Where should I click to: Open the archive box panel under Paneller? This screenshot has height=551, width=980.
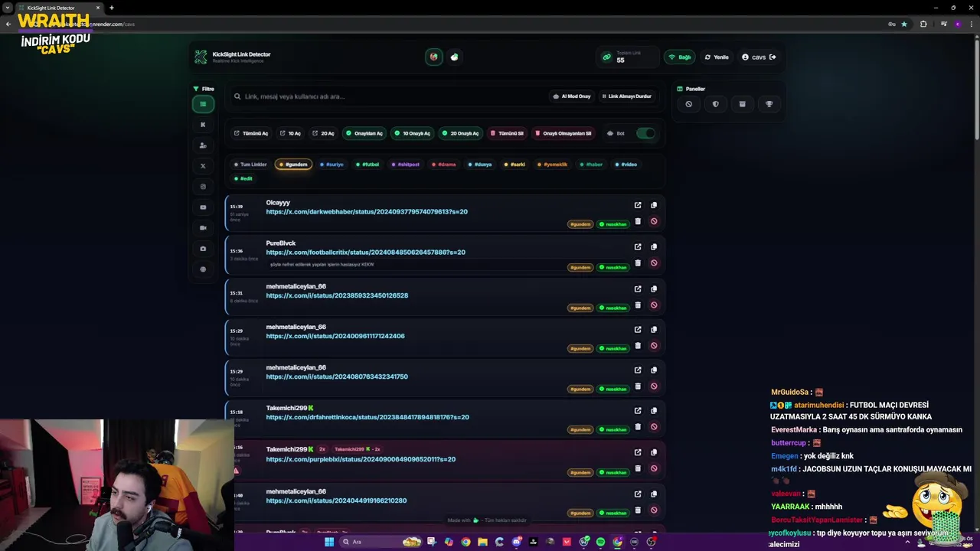(742, 104)
